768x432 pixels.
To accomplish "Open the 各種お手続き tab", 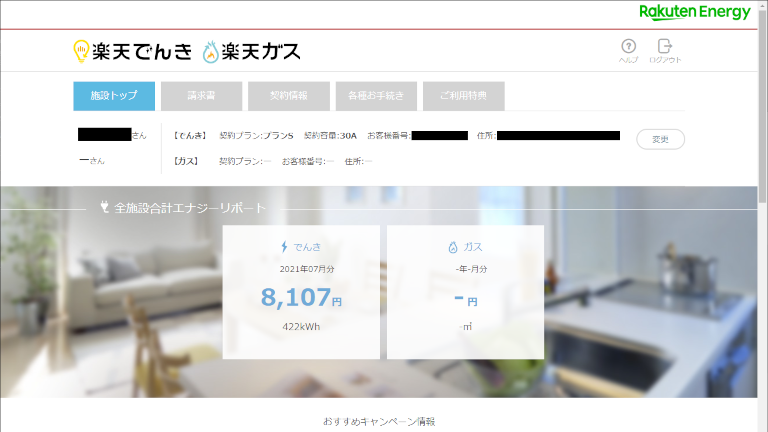I will pos(376,96).
